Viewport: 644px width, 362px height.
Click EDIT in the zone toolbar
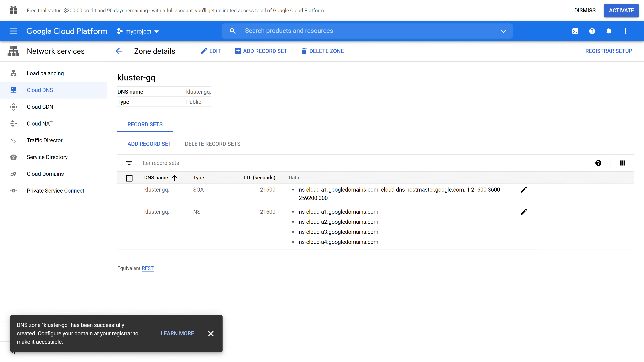pyautogui.click(x=211, y=51)
